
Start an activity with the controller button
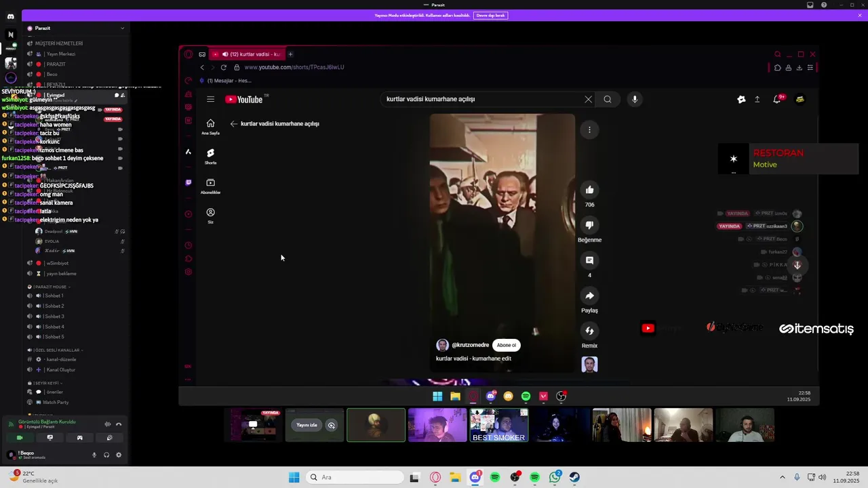point(79,438)
